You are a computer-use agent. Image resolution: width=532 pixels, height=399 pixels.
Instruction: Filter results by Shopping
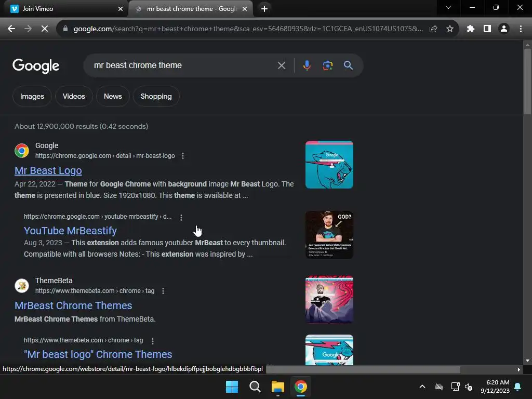[156, 96]
